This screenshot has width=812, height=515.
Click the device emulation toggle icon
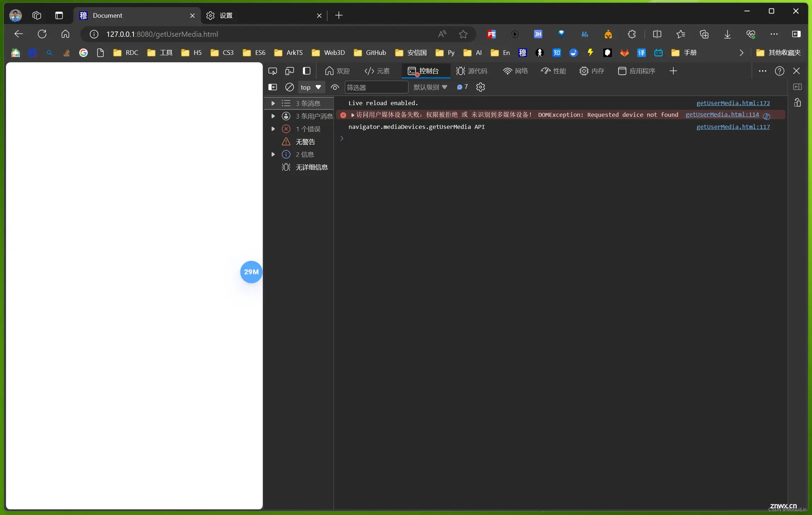coord(289,70)
